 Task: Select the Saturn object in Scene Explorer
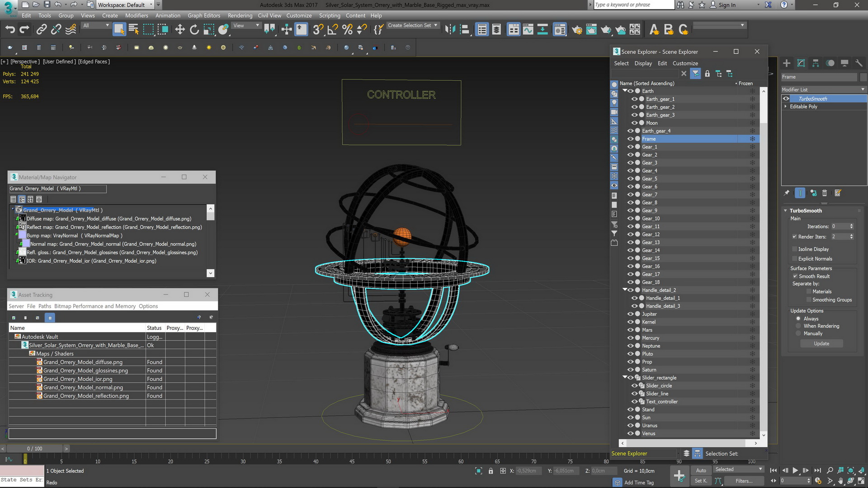coord(649,370)
